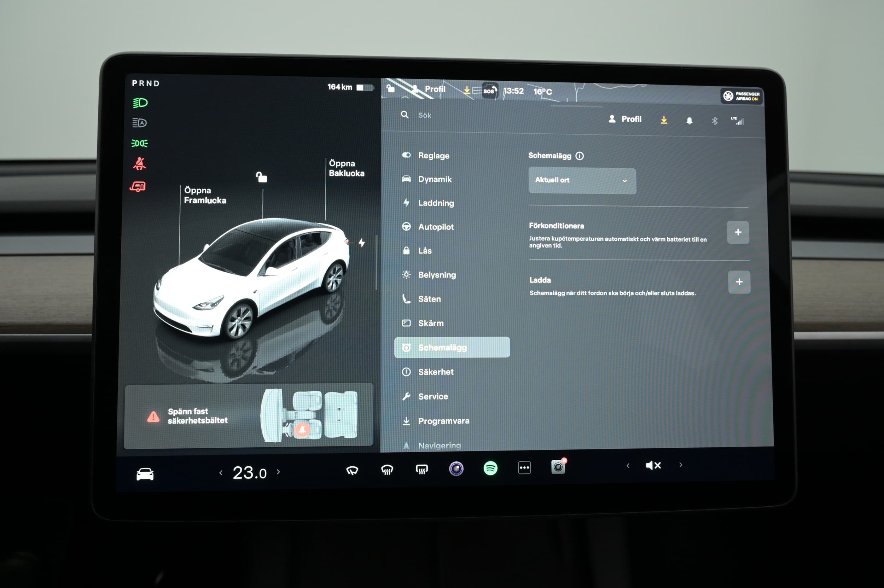Raise volume with the right chevron
This screenshot has width=884, height=588.
pyautogui.click(x=681, y=465)
